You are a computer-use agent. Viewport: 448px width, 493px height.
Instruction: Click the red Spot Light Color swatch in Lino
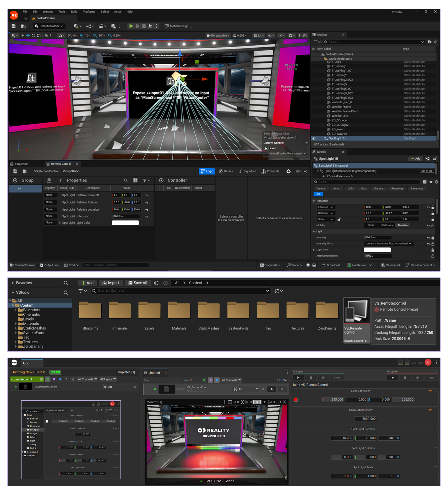coord(295,400)
